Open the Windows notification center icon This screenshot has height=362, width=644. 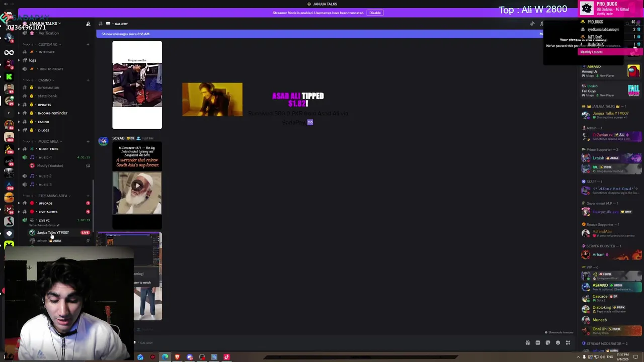(x=636, y=357)
